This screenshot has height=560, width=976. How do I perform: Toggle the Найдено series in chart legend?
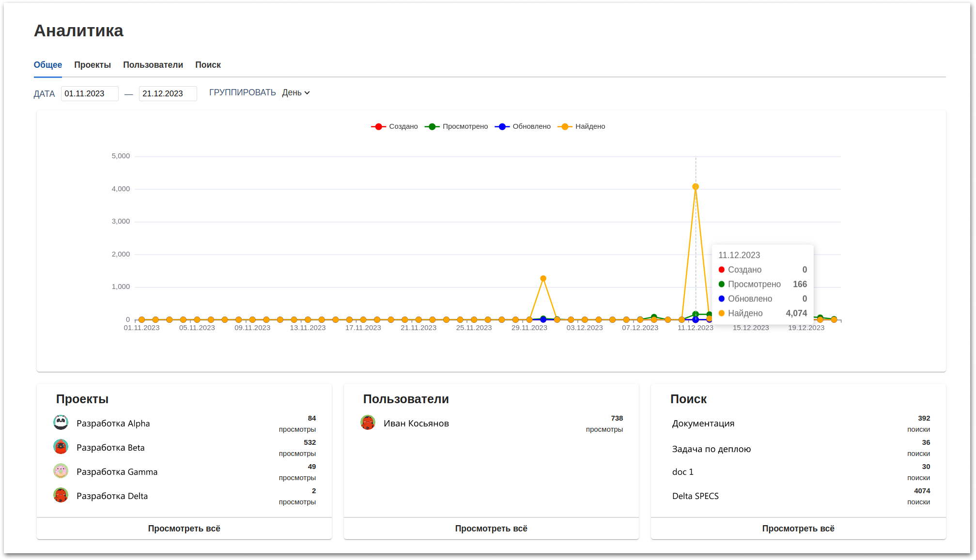coord(581,126)
